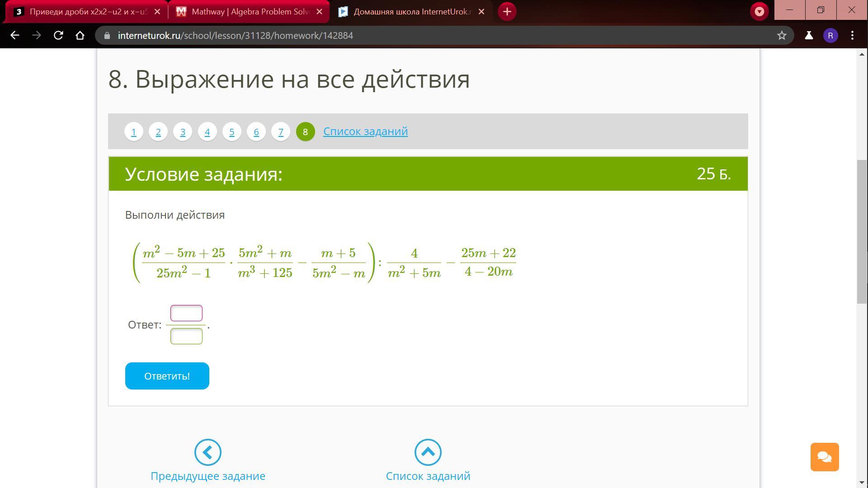Click the denominator answer input field
Viewport: 868px width, 488px height.
(186, 336)
